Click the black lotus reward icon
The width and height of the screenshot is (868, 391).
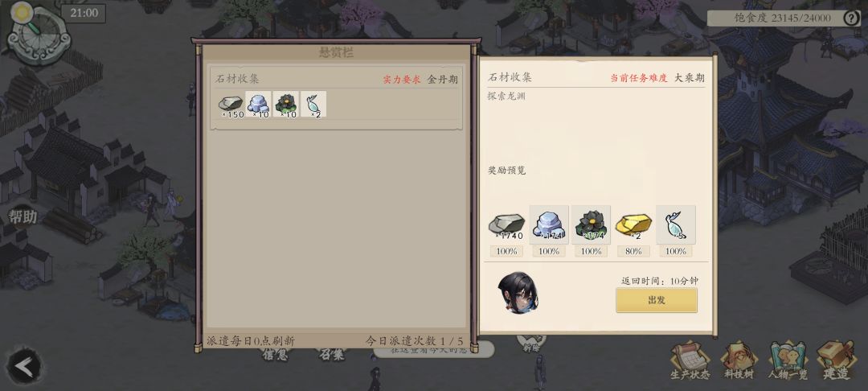[592, 224]
